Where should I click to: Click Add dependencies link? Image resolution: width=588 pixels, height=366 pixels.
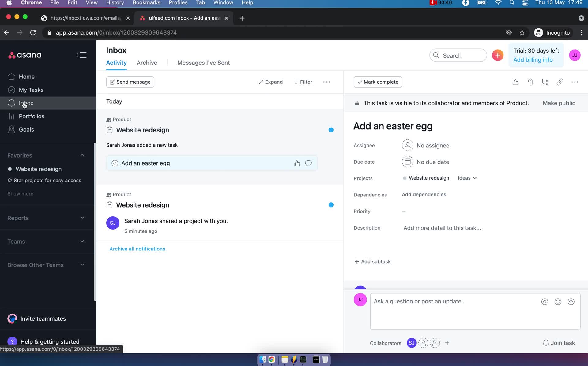point(424,194)
